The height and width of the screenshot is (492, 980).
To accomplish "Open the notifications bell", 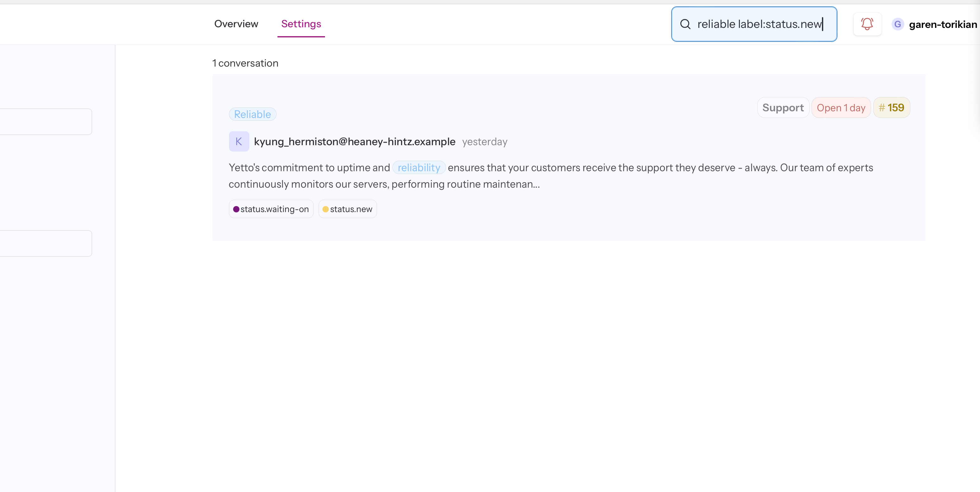I will [x=867, y=24].
